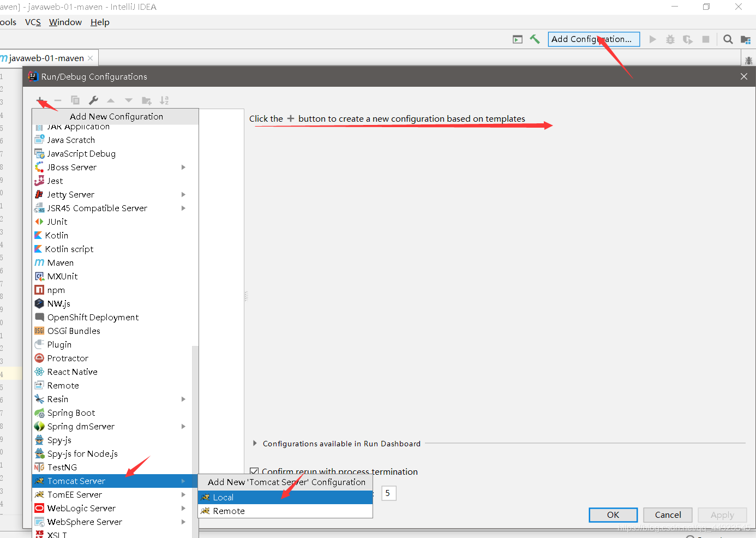Click the Apply button
Screen dimensions: 756x538
pyautogui.click(x=722, y=515)
